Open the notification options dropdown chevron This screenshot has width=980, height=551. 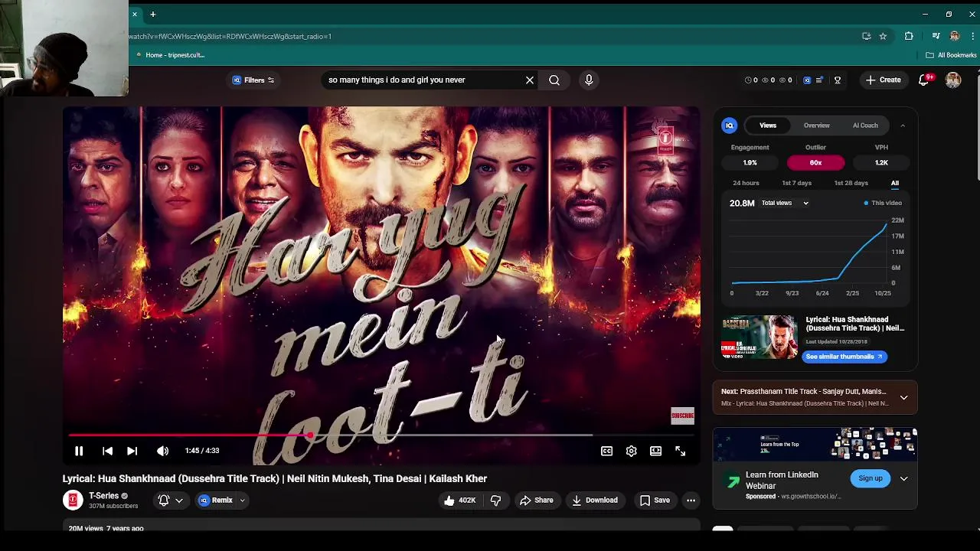coord(179,500)
